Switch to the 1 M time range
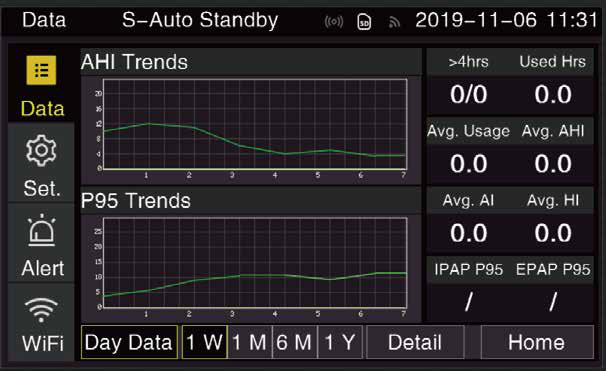 click(250, 342)
